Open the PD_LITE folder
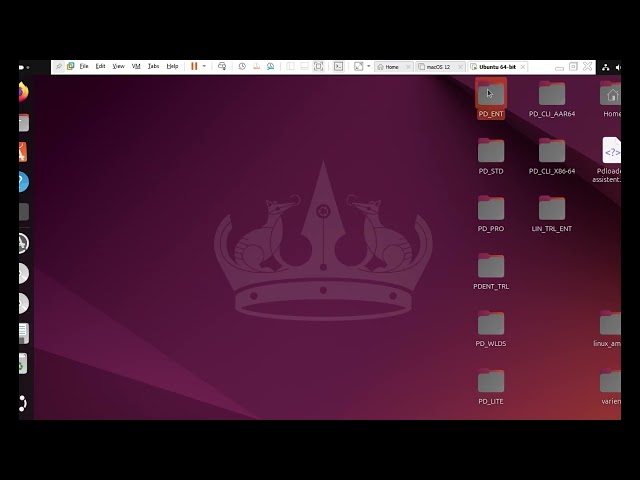Image resolution: width=640 pixels, height=480 pixels. pos(491,387)
